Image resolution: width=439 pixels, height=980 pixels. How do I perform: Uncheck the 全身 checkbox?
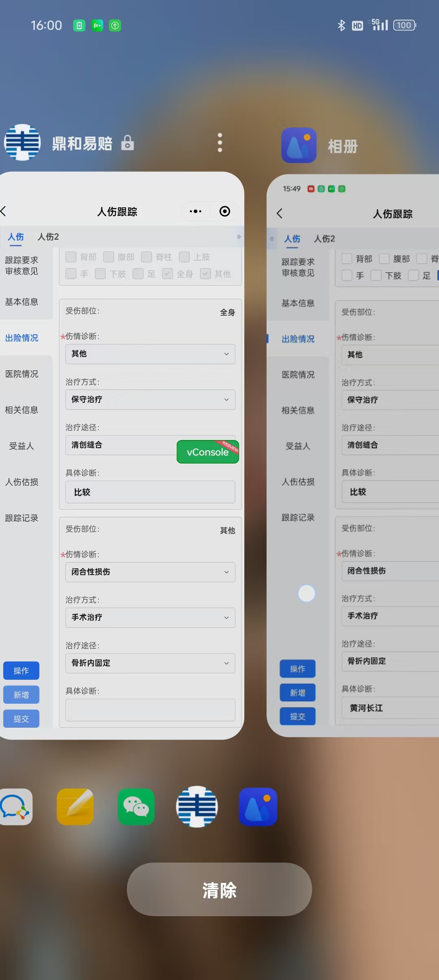[167, 274]
